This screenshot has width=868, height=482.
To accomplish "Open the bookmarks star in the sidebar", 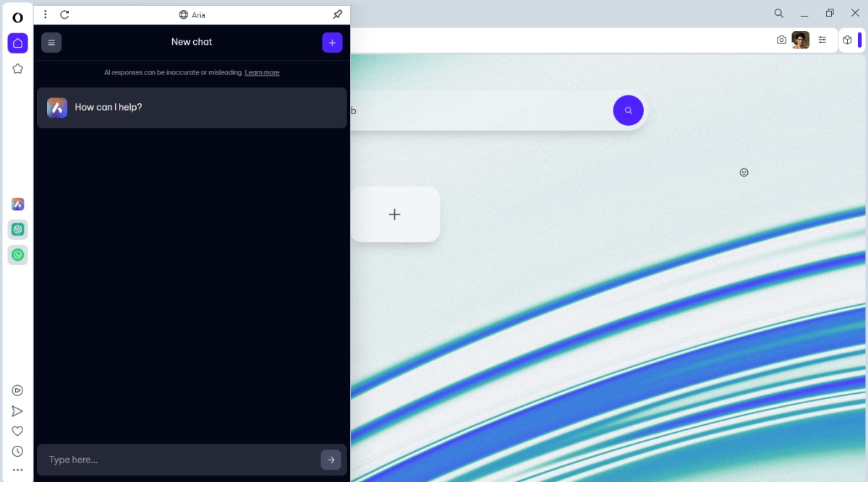I will coord(17,68).
